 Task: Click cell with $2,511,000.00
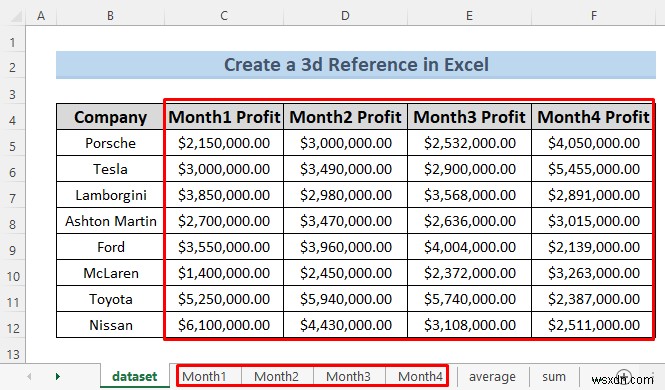(x=592, y=325)
